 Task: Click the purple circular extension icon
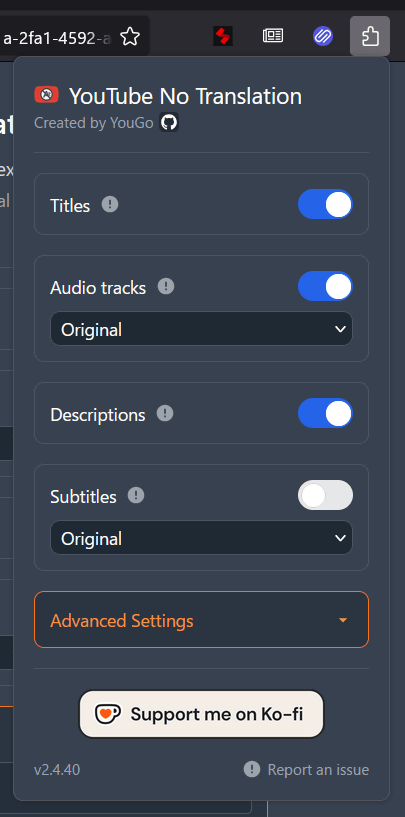point(323,36)
